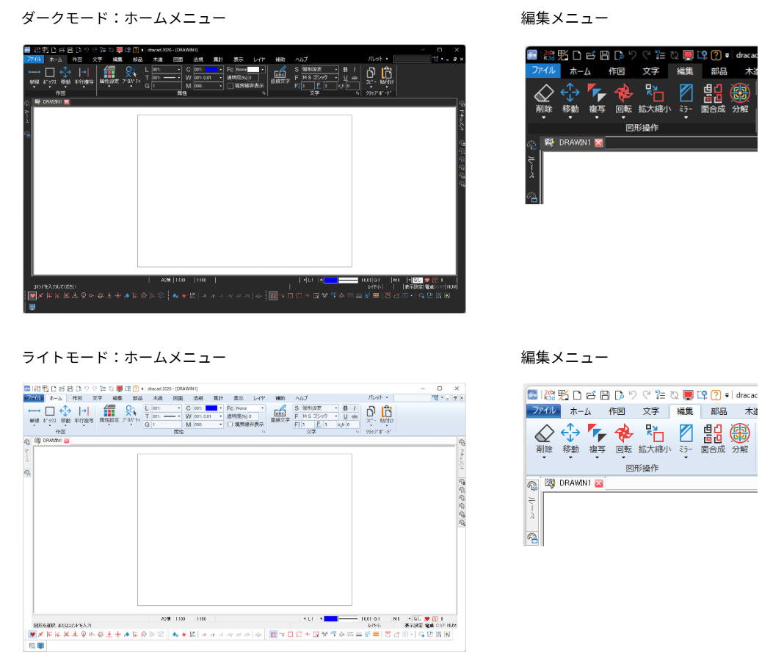
Task: Open ファイル tab in dark 編集 screenshot
Action: point(543,71)
